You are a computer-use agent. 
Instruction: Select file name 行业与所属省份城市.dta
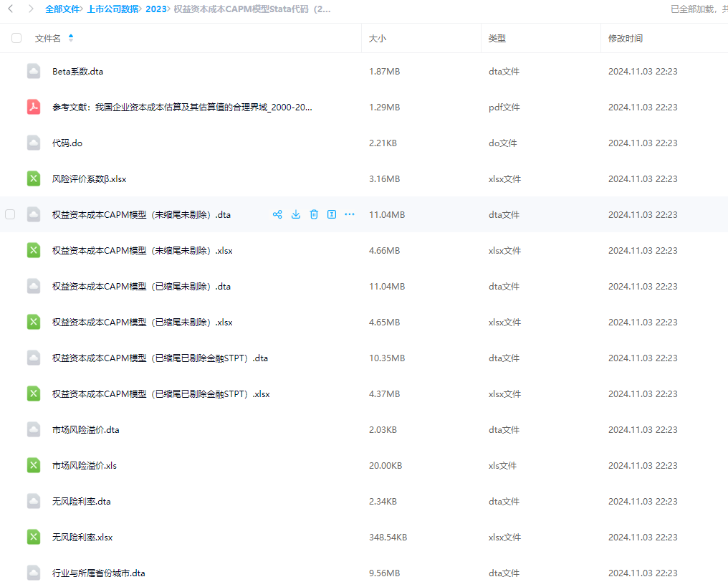coord(98,573)
